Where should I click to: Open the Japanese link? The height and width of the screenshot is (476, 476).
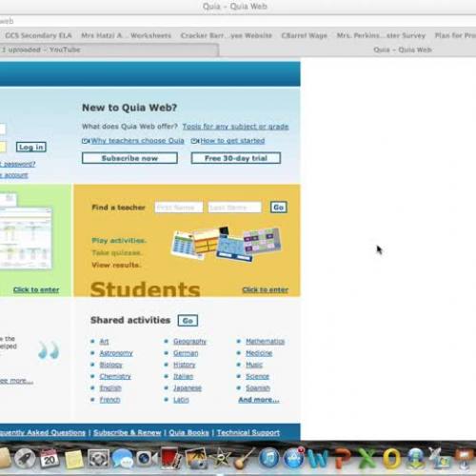click(x=188, y=388)
